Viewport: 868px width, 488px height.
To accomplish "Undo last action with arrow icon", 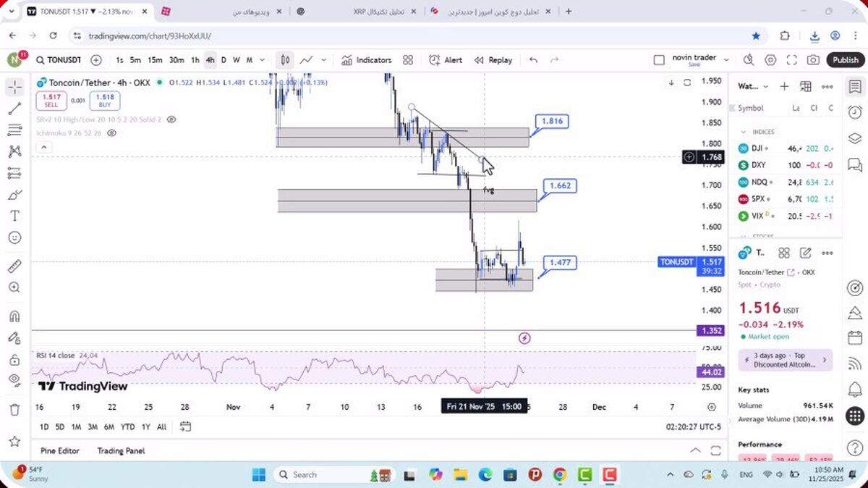I will pos(534,60).
